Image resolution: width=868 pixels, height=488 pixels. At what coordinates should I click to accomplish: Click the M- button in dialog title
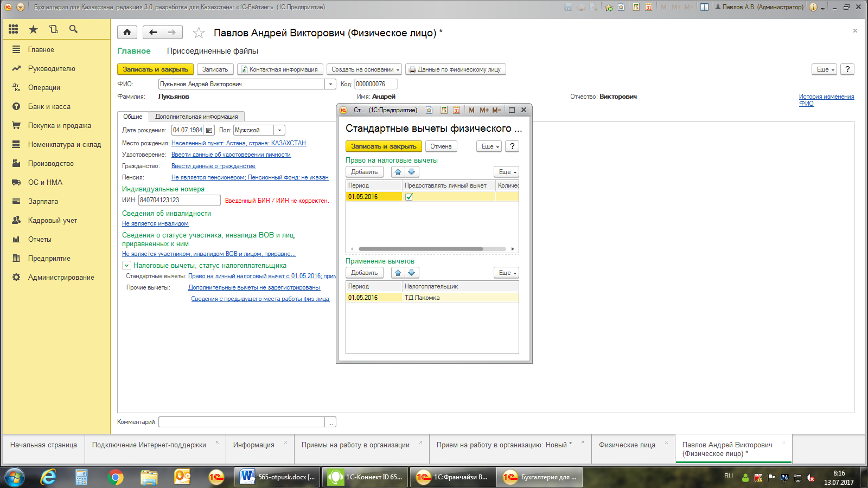[496, 110]
